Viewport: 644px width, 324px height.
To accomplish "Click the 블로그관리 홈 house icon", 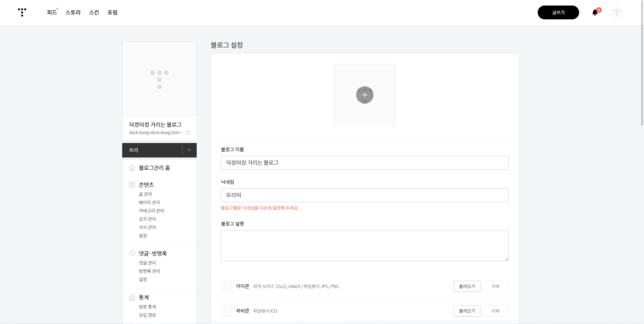I will pyautogui.click(x=132, y=168).
